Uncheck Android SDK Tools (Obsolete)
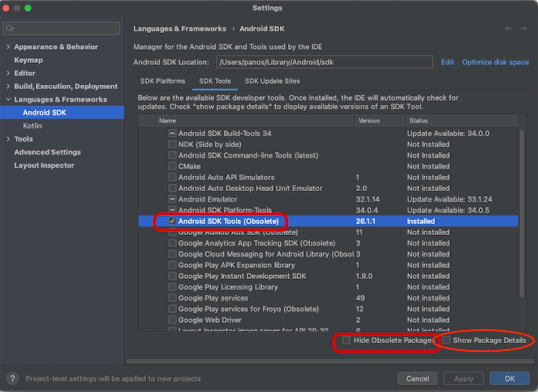The image size is (538, 392). [172, 221]
